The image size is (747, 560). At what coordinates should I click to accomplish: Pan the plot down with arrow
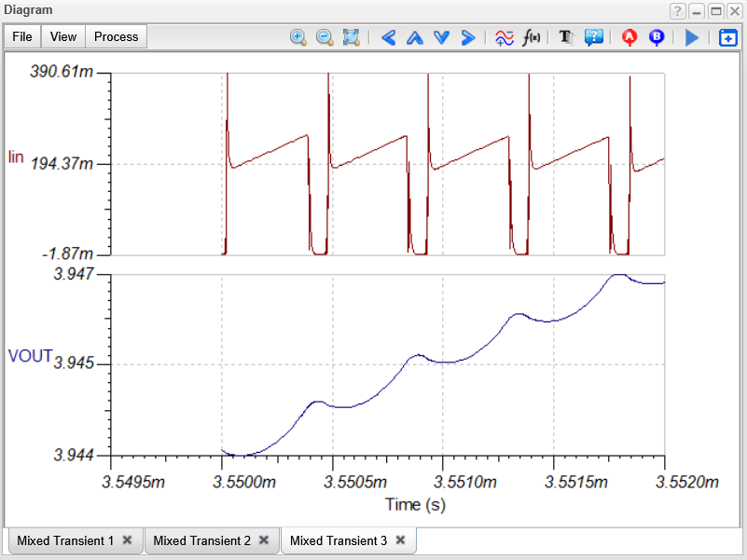(x=442, y=37)
